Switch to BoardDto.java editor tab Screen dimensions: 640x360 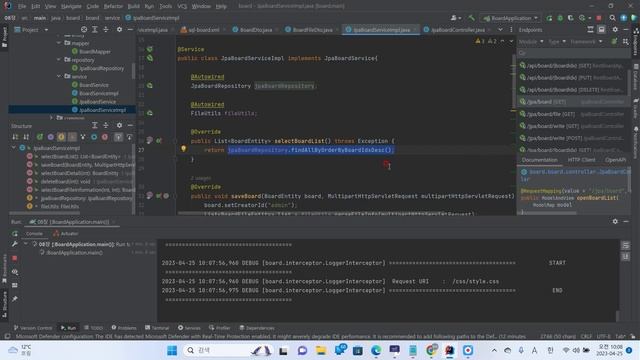coord(256,30)
